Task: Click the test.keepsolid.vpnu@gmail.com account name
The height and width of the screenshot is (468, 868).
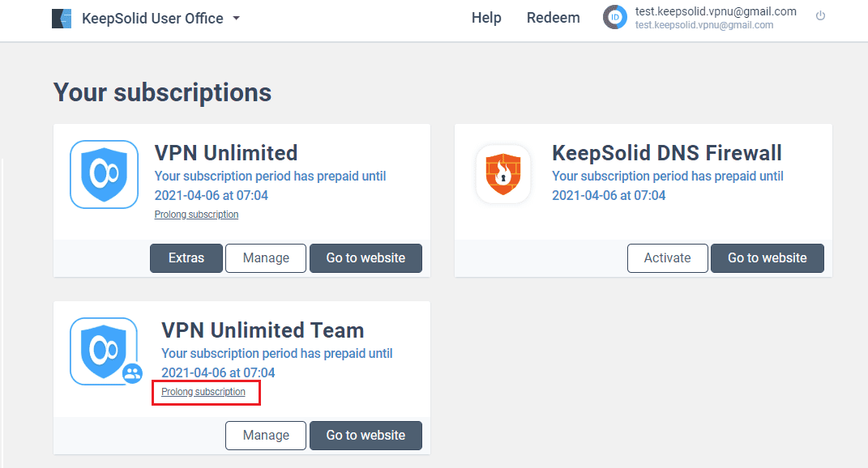Action: 715,11
